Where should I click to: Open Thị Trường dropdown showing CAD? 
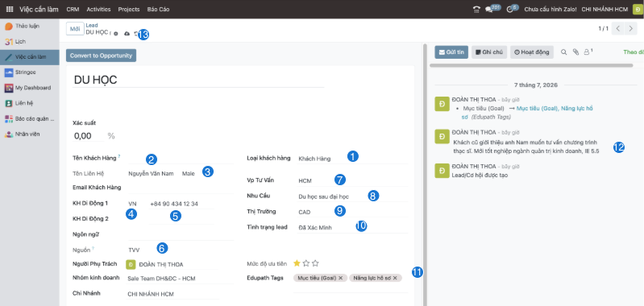(352, 212)
